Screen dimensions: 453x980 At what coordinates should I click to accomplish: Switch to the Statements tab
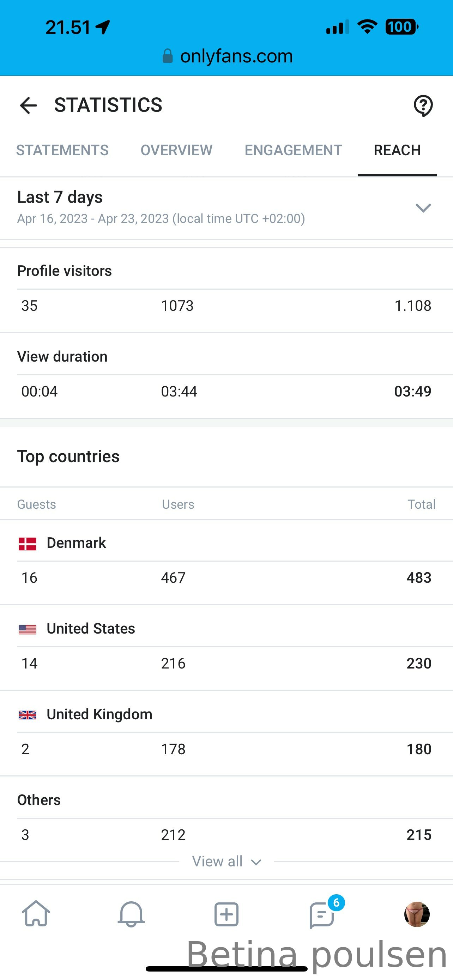[62, 150]
